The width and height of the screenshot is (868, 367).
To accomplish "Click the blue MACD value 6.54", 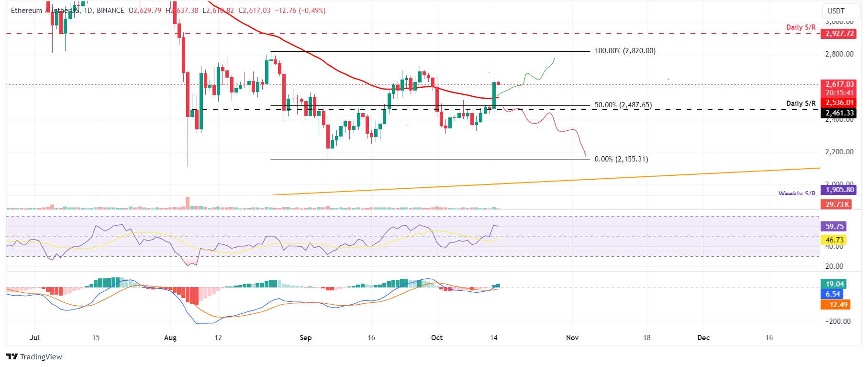I will coord(832,294).
